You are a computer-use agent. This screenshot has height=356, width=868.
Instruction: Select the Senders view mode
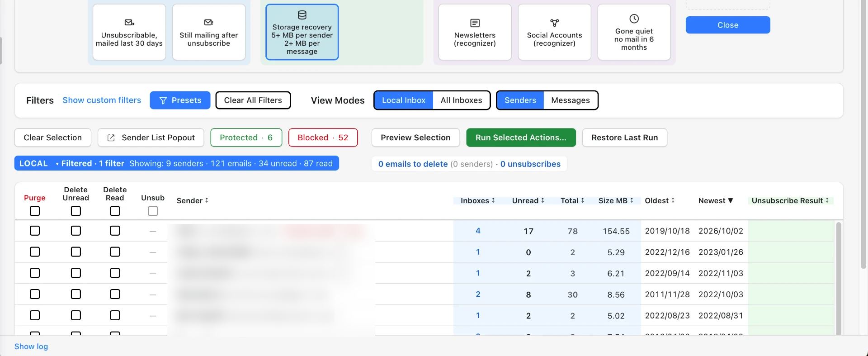click(x=520, y=100)
